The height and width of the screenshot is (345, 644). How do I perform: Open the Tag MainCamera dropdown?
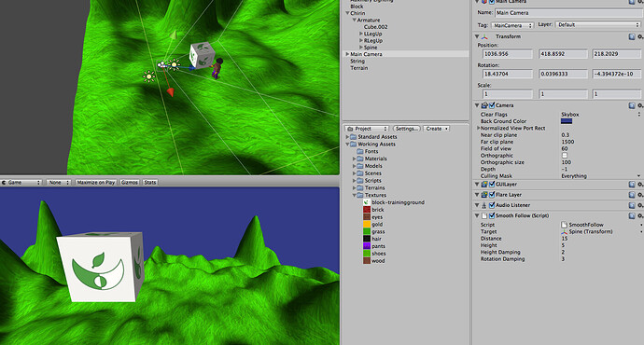[x=511, y=25]
